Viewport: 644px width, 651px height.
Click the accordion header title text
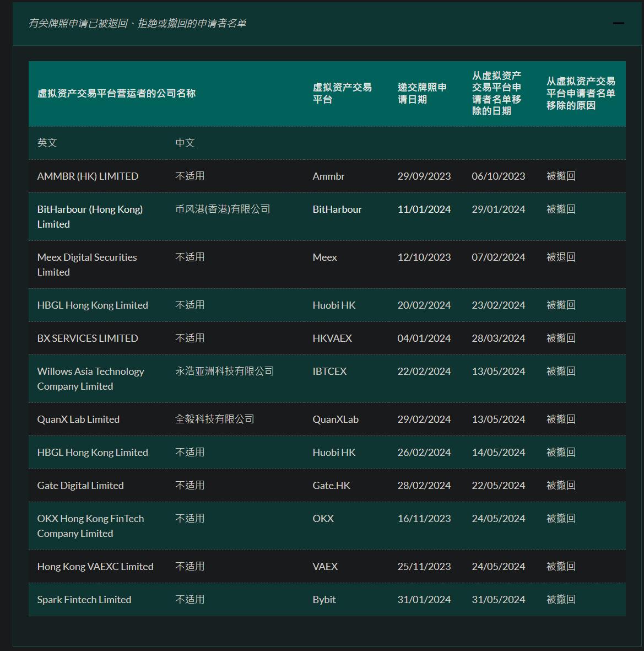coord(137,23)
